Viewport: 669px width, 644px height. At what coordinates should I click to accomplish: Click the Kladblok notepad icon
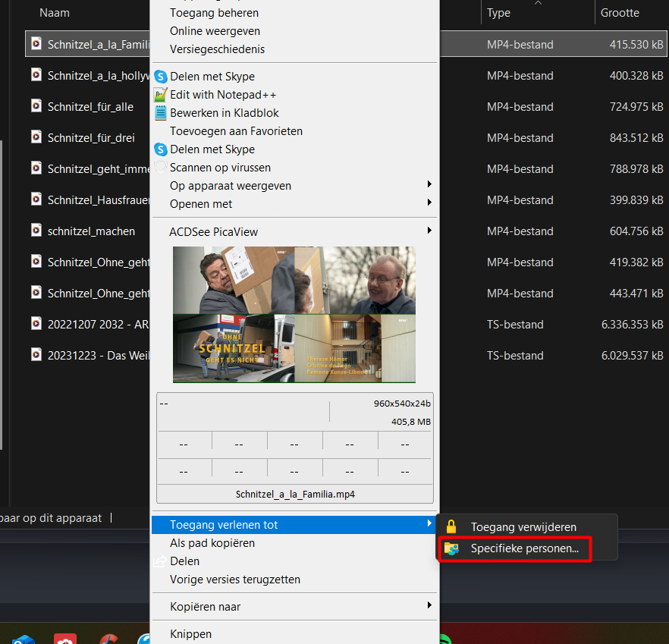pos(160,113)
